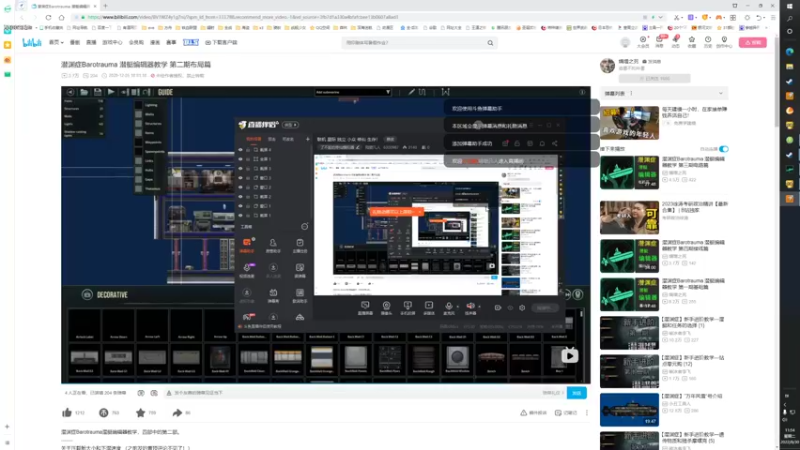Click 下载客户端 in the navigation
Screen dimensions: 800x450
point(221,43)
